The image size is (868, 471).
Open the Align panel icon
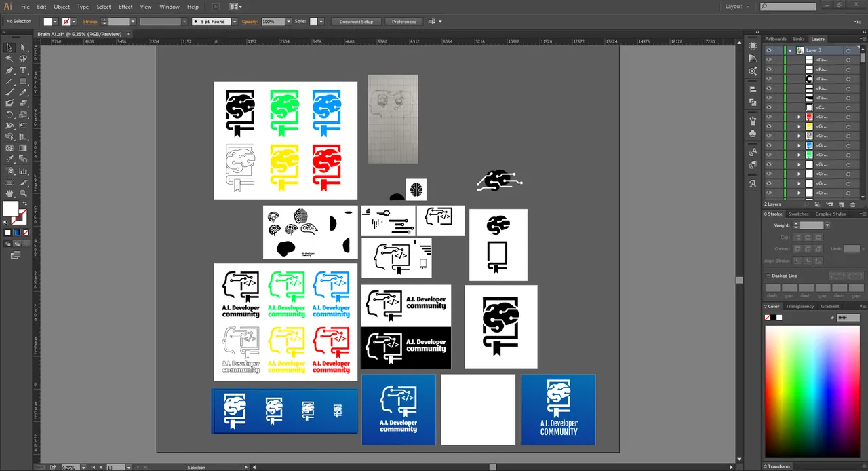pyautogui.click(x=753, y=89)
